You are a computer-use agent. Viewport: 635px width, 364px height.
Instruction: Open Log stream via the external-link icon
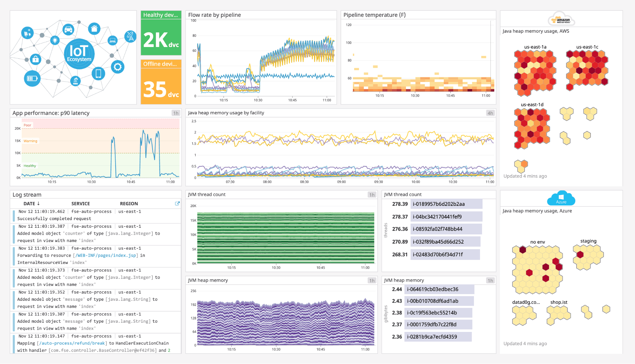coord(177,204)
